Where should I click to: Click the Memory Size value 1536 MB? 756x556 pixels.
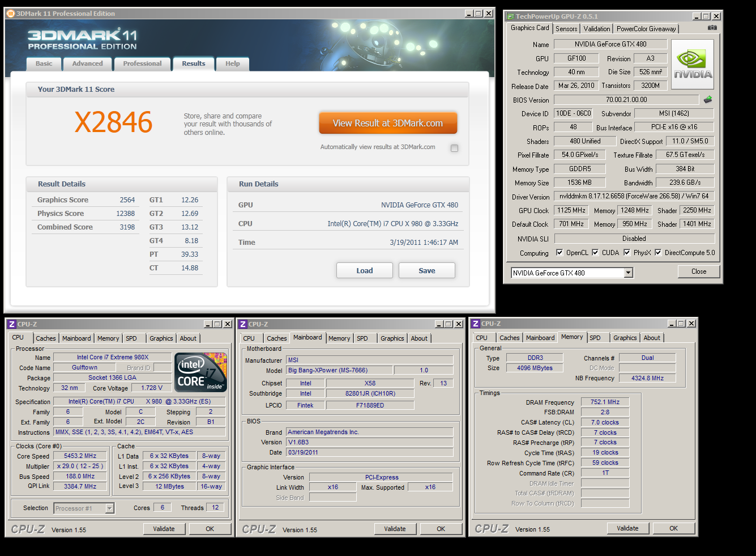click(579, 182)
